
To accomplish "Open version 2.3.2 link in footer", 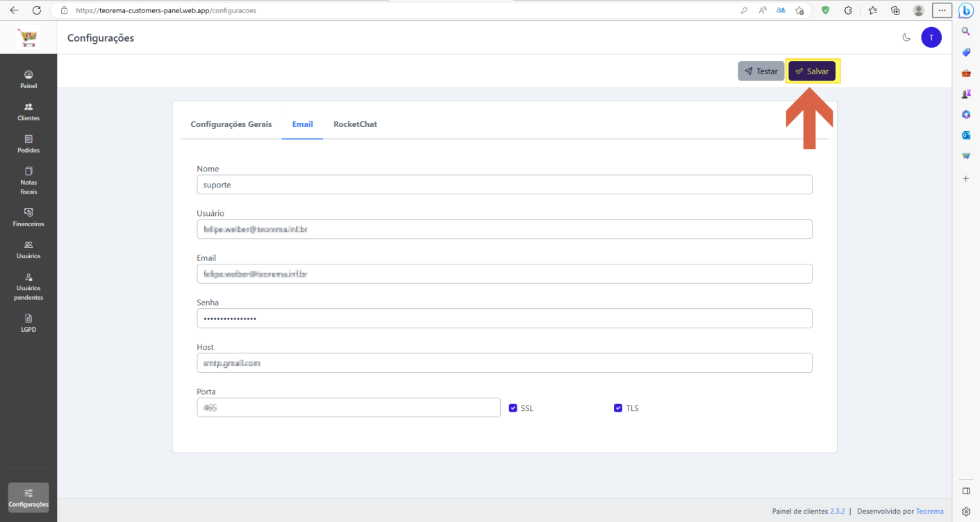I will click(x=838, y=511).
